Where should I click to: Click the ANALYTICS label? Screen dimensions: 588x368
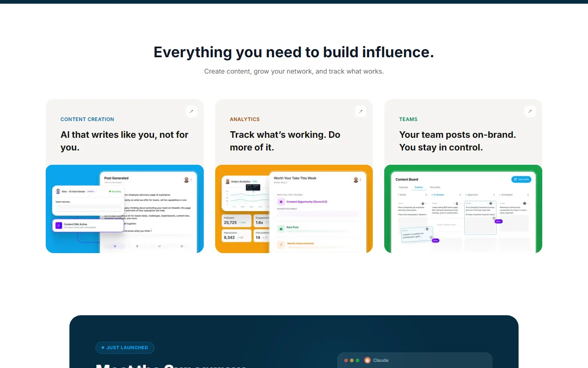(245, 119)
